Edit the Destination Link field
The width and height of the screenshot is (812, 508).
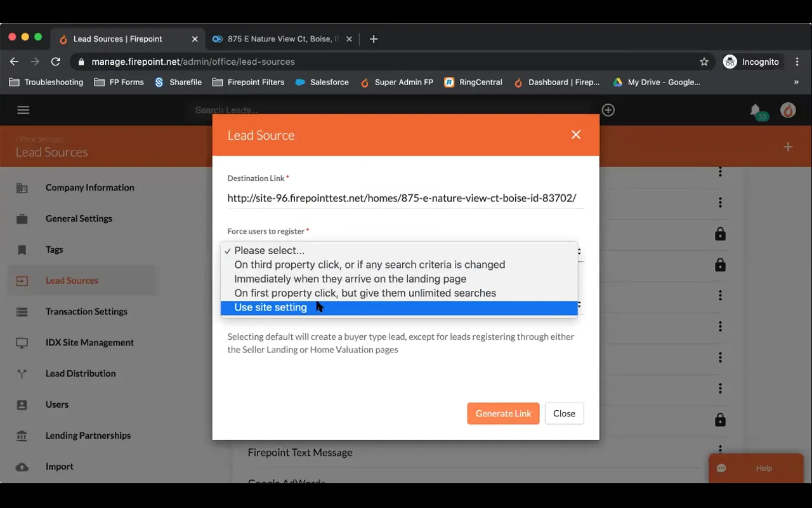point(405,198)
